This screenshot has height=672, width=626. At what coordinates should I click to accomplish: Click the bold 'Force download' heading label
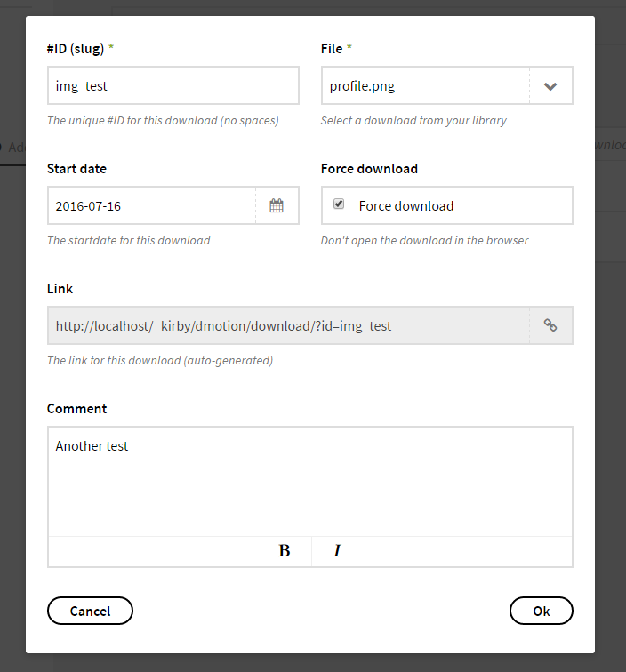(x=369, y=169)
